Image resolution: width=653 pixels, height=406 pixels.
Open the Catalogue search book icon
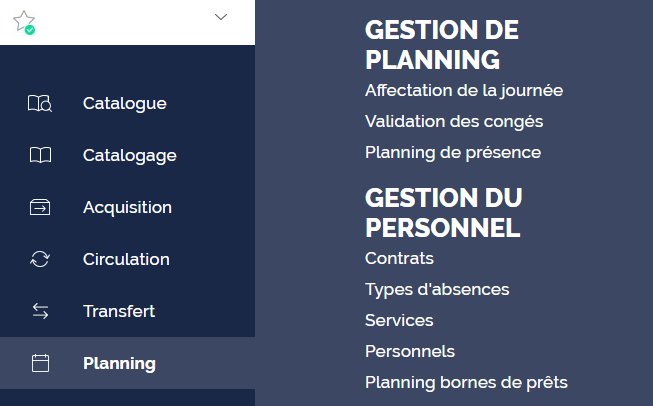point(40,103)
